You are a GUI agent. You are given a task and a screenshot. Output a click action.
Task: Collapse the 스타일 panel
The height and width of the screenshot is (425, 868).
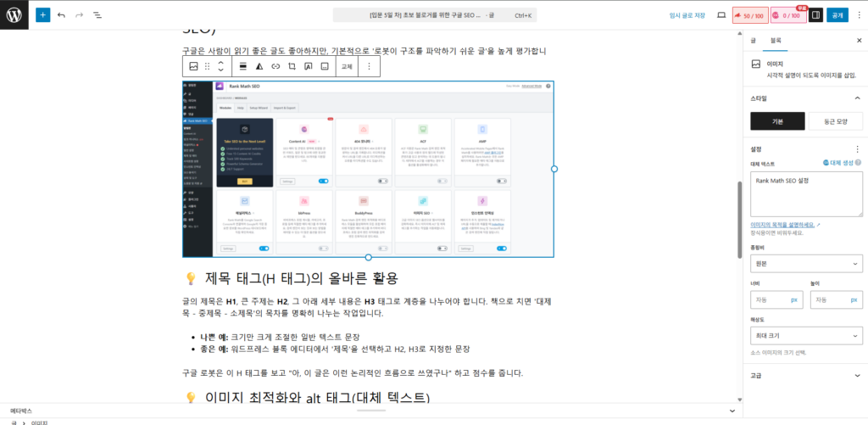858,98
